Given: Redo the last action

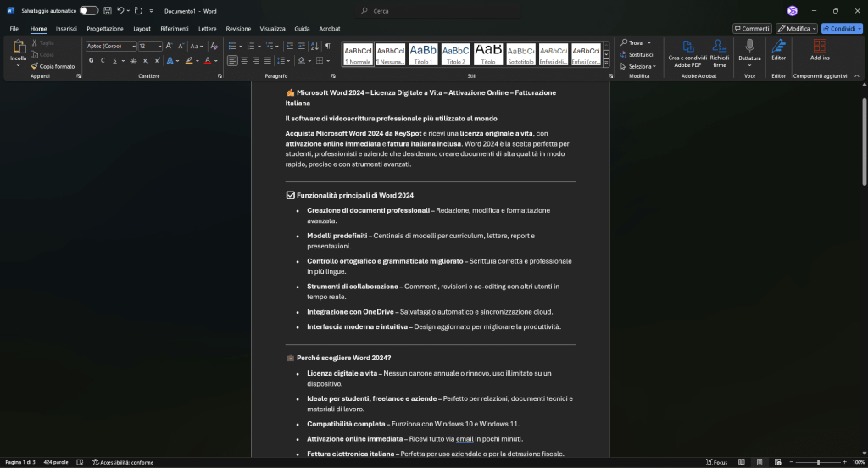Looking at the screenshot, I should click(138, 10).
